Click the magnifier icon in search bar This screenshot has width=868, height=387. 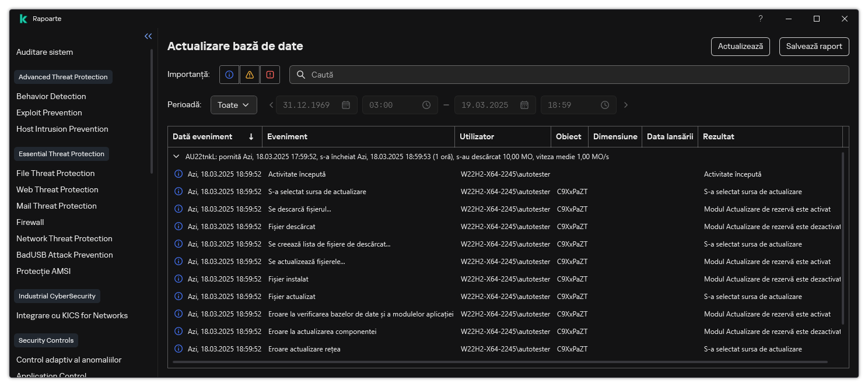point(300,75)
